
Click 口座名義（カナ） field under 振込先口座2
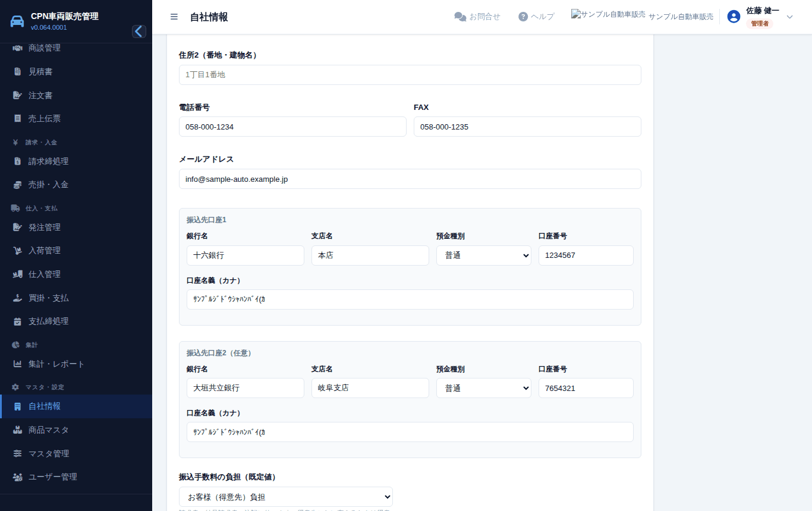(x=410, y=432)
